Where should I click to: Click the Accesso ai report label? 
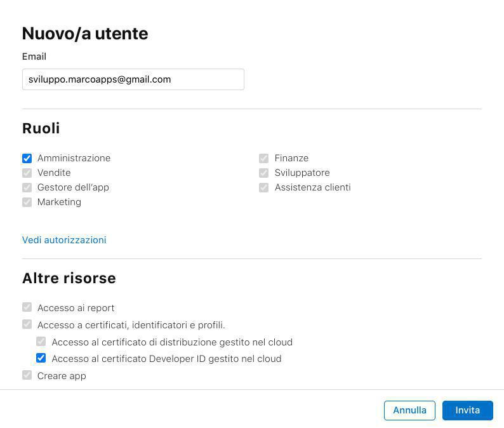[76, 308]
